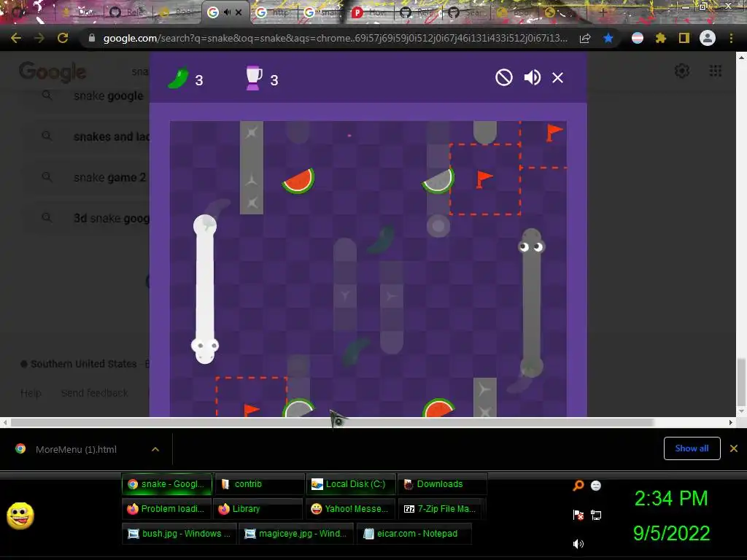Click the network tray icon

pyautogui.click(x=596, y=515)
